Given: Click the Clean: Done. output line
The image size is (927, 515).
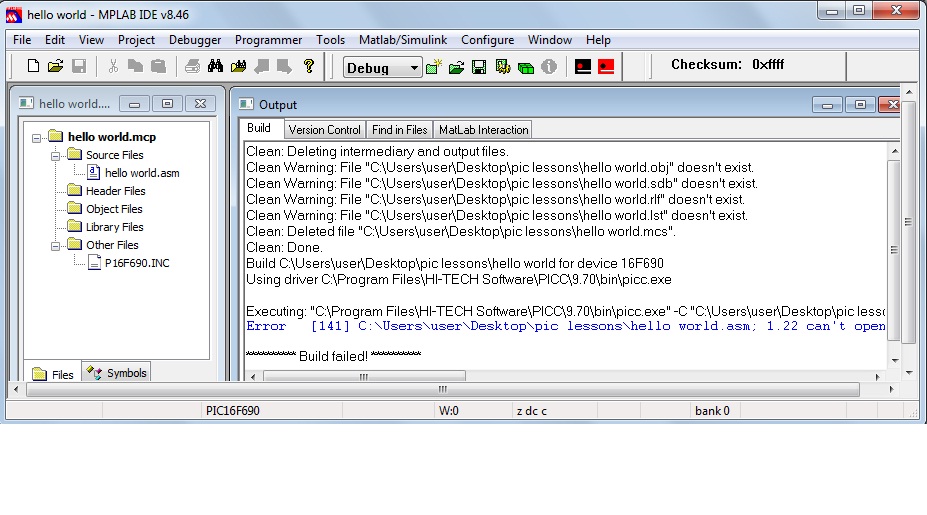Looking at the screenshot, I should point(284,247).
